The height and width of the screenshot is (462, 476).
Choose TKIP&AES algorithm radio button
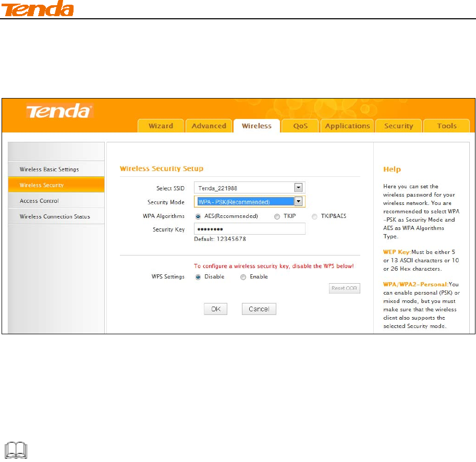point(314,216)
